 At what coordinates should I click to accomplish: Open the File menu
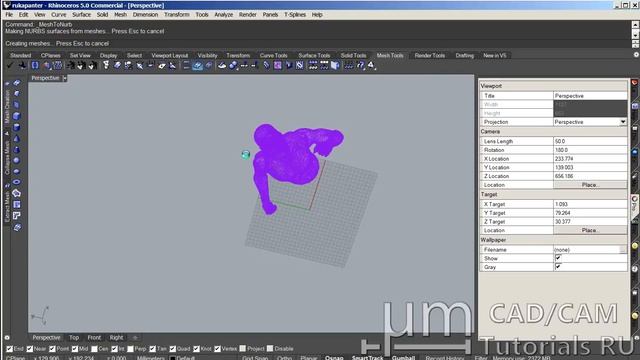(x=9, y=14)
